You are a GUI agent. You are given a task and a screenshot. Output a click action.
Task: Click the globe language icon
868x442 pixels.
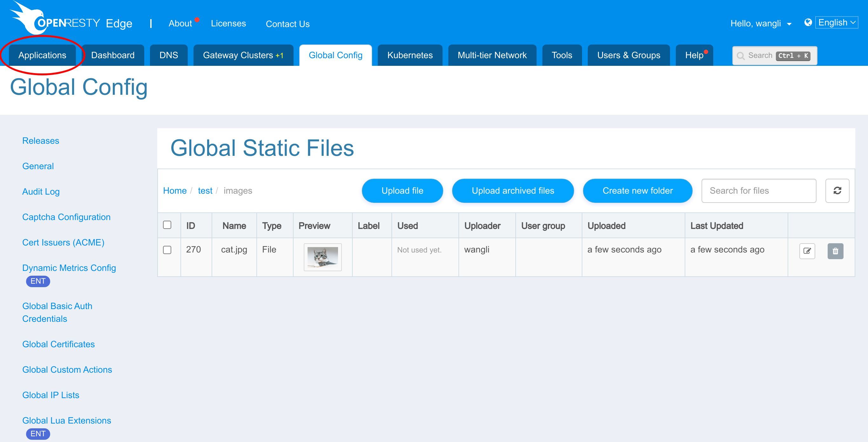(808, 22)
